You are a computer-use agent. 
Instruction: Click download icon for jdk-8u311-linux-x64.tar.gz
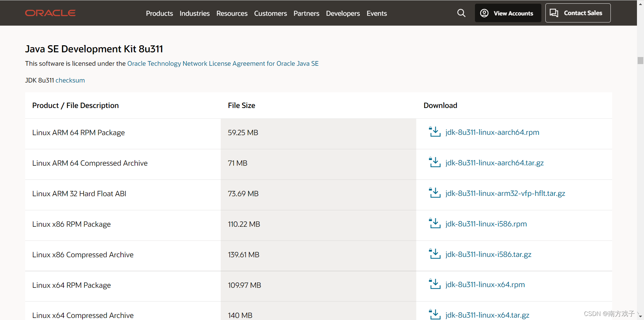point(435,314)
